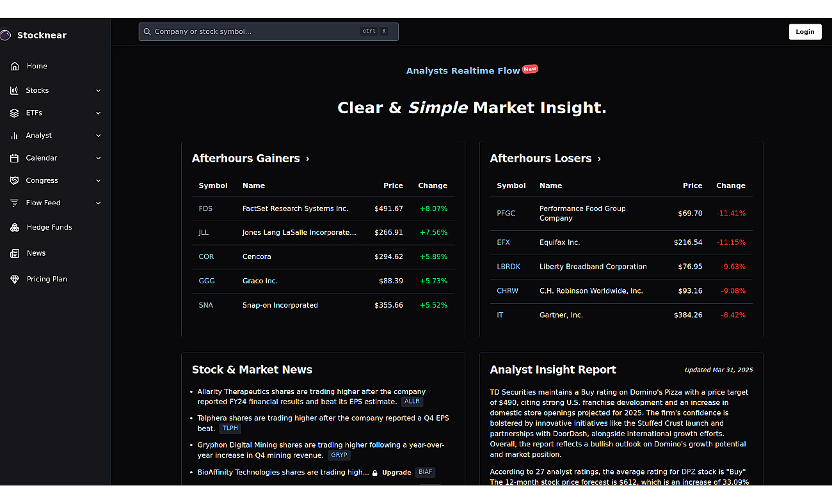Expand the Flow Feed menu chevron
The height and width of the screenshot is (504, 832).
point(99,203)
